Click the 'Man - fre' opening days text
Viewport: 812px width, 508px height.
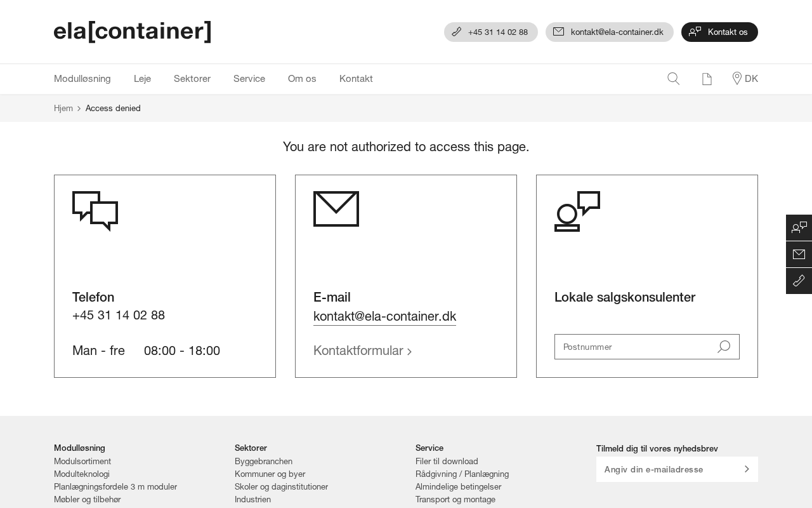point(98,351)
